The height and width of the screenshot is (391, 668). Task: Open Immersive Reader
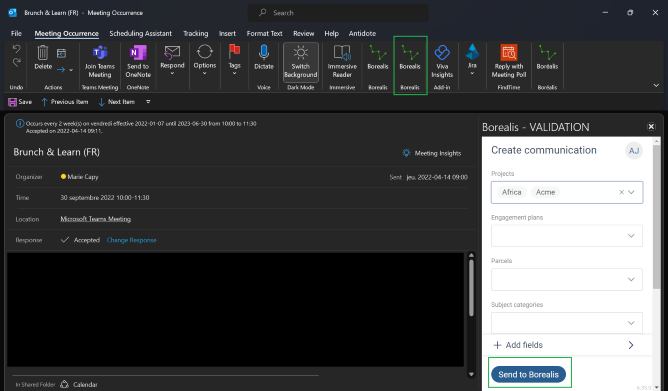click(342, 62)
